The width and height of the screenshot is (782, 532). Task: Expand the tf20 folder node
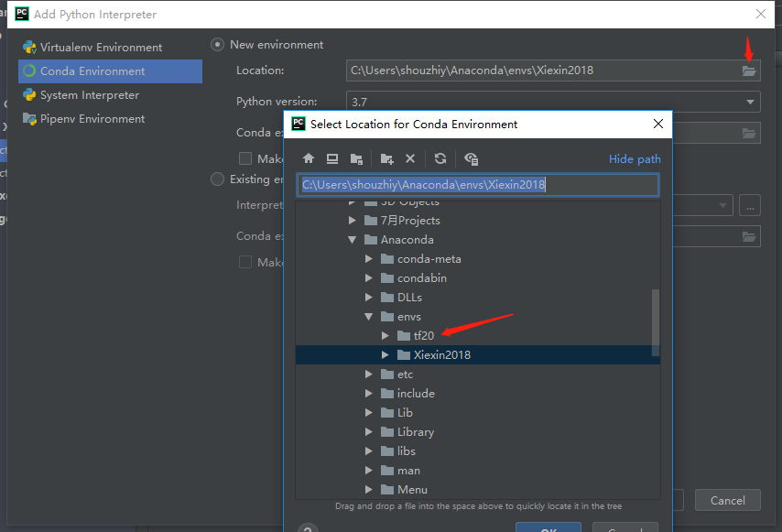coord(386,335)
